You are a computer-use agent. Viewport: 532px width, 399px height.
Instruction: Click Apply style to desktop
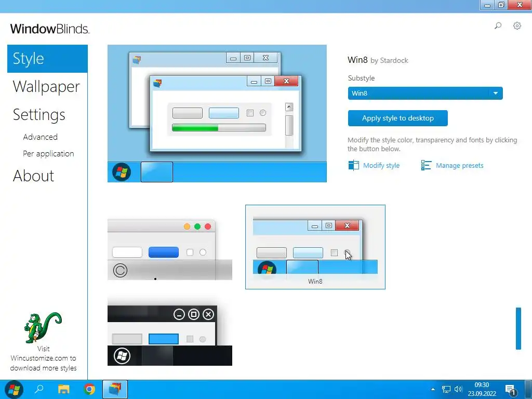[x=397, y=118]
